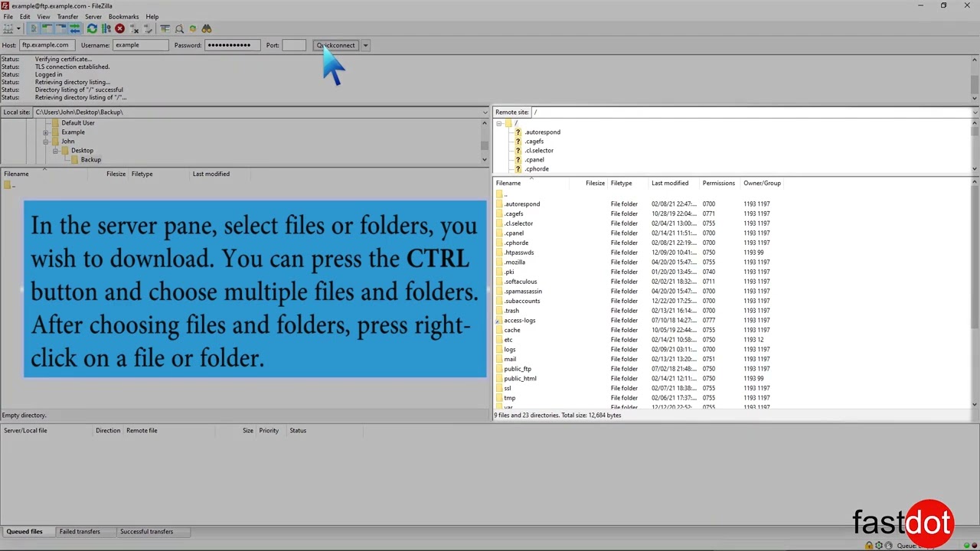The width and height of the screenshot is (980, 551).
Task: Expand the Example folder in local tree
Action: tap(46, 132)
